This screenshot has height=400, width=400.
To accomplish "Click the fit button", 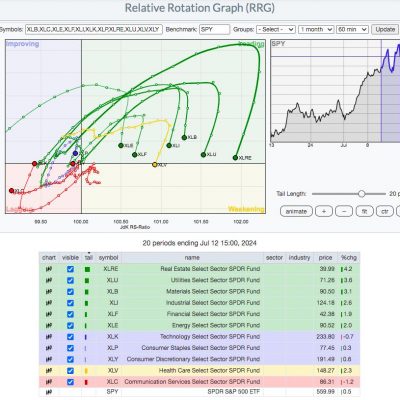I will [364, 211].
